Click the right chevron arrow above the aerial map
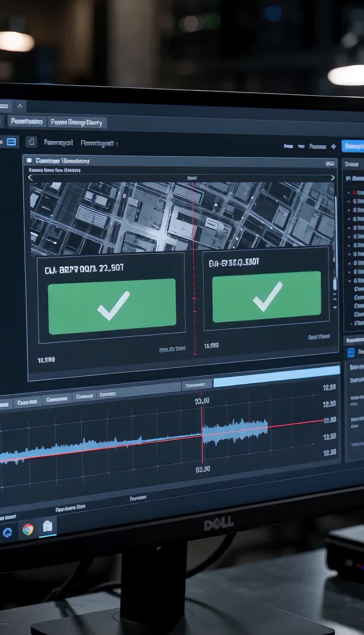364x635 pixels. (x=333, y=177)
